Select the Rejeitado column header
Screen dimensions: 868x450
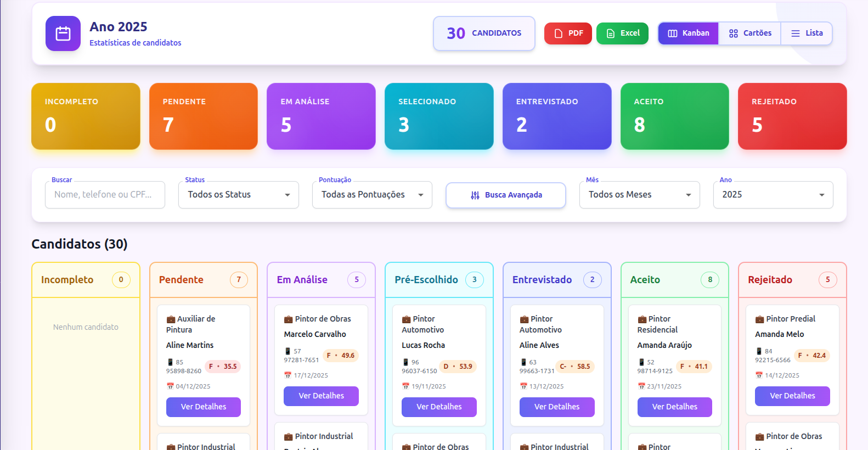pos(770,280)
